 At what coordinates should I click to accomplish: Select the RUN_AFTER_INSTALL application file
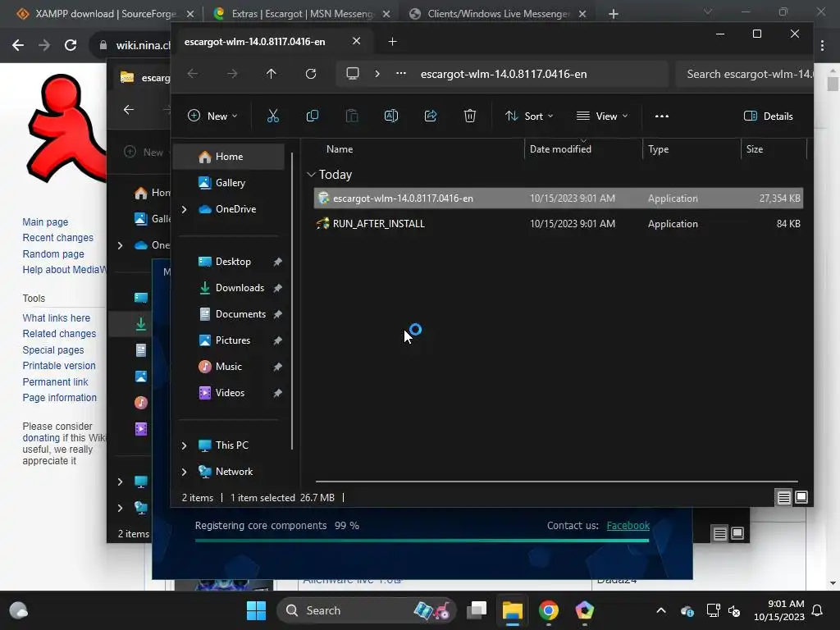tap(558, 224)
